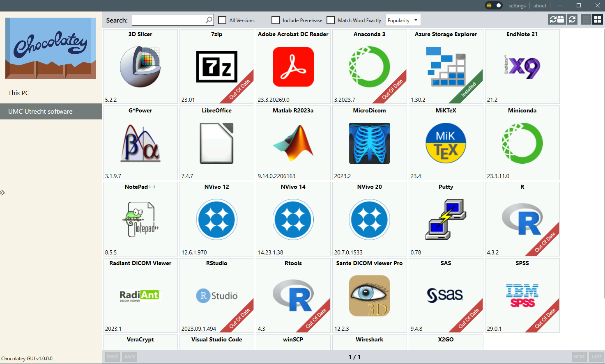Screen dimensions: 605x364
Task: Select the MicroDicom ribcage icon
Action: pyautogui.click(x=370, y=143)
